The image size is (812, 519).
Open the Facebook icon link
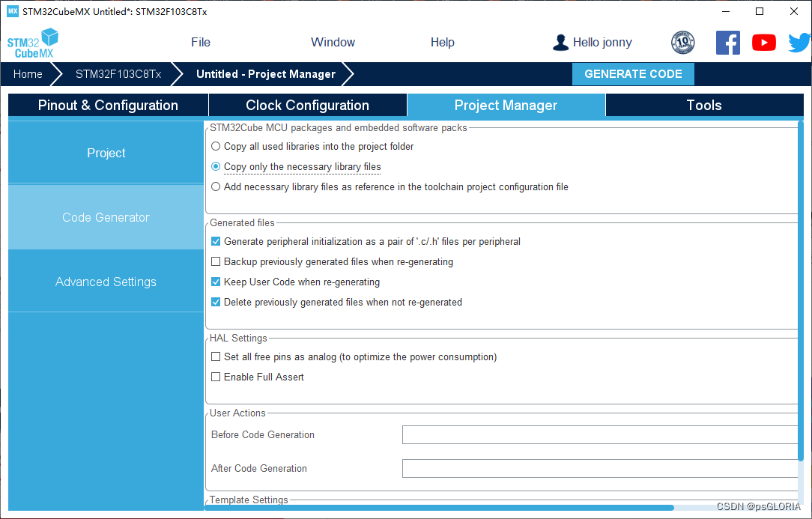727,43
